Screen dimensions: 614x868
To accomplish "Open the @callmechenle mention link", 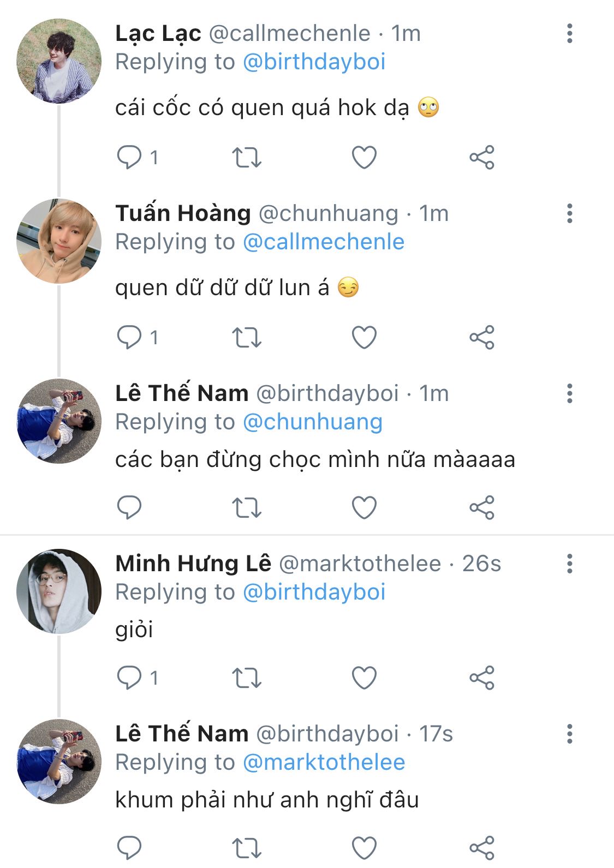I will tap(323, 242).
